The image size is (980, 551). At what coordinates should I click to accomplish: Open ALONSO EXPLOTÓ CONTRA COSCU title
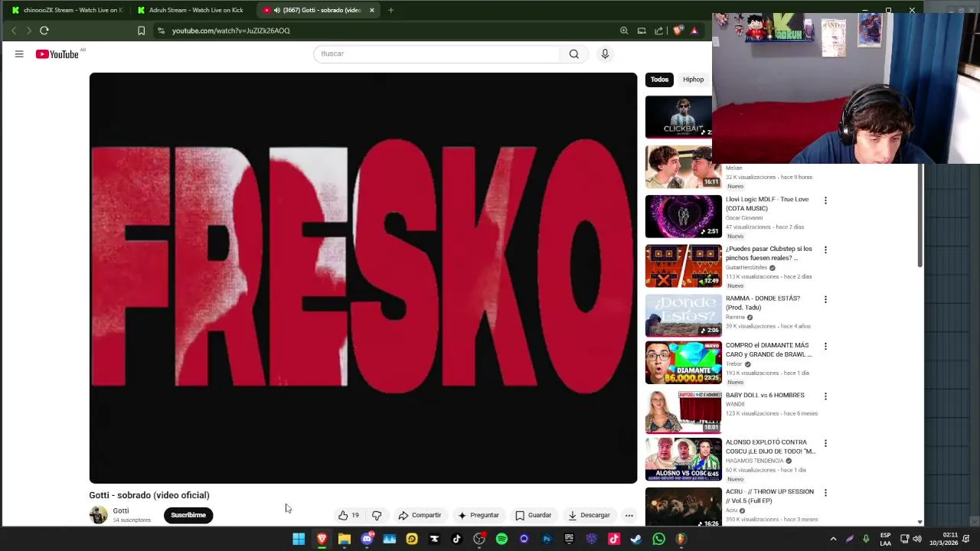[770, 447]
